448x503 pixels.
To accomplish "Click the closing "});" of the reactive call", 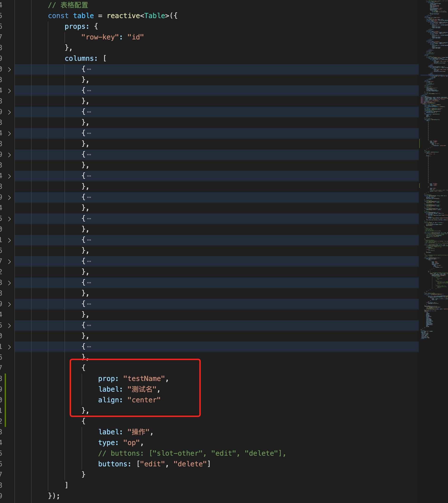I will 54,496.
